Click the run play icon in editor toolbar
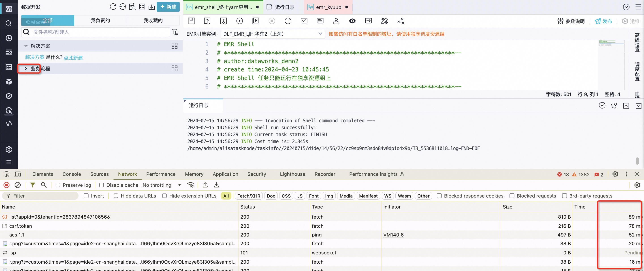The image size is (644, 271). point(239,21)
